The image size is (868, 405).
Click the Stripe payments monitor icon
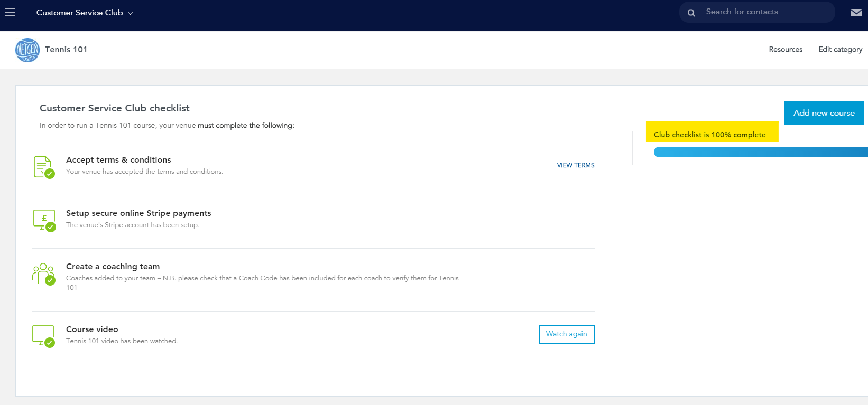pos(44,221)
